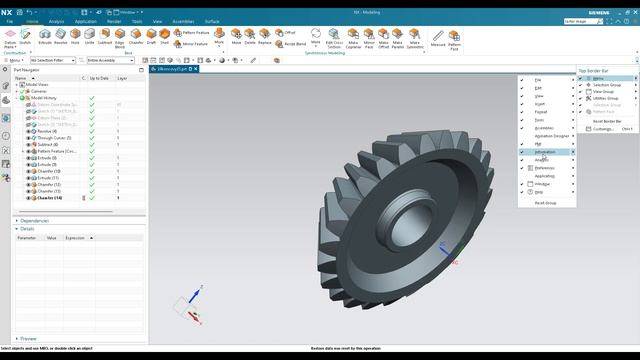Select the Make Coplanar tool
Screen dimensions: 640x360
(x=353, y=39)
